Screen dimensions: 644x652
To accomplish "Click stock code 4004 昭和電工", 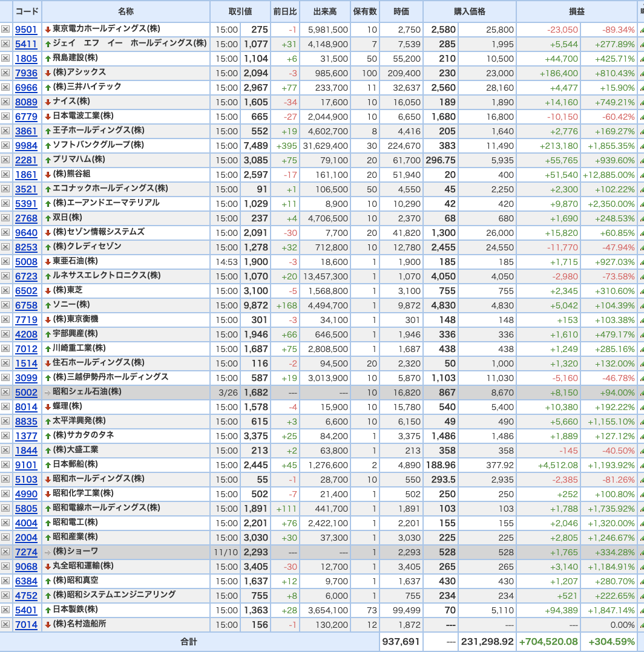I will pos(26,523).
